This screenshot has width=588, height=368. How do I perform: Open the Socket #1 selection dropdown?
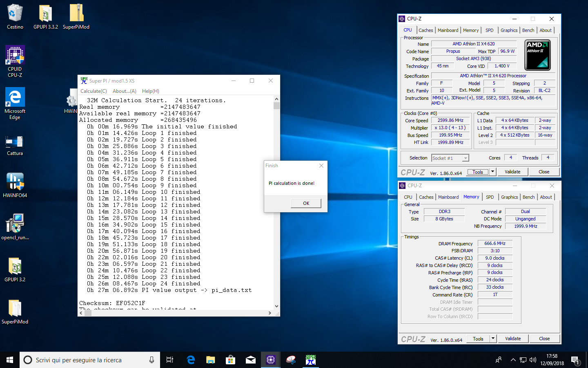[x=450, y=158]
